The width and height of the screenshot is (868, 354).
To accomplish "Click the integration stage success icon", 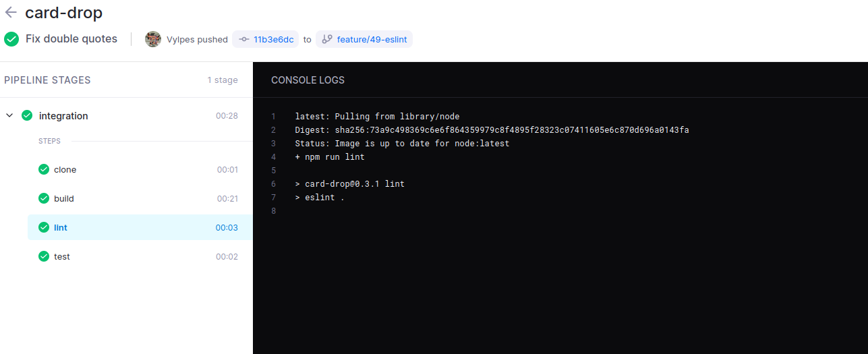I will (x=27, y=115).
